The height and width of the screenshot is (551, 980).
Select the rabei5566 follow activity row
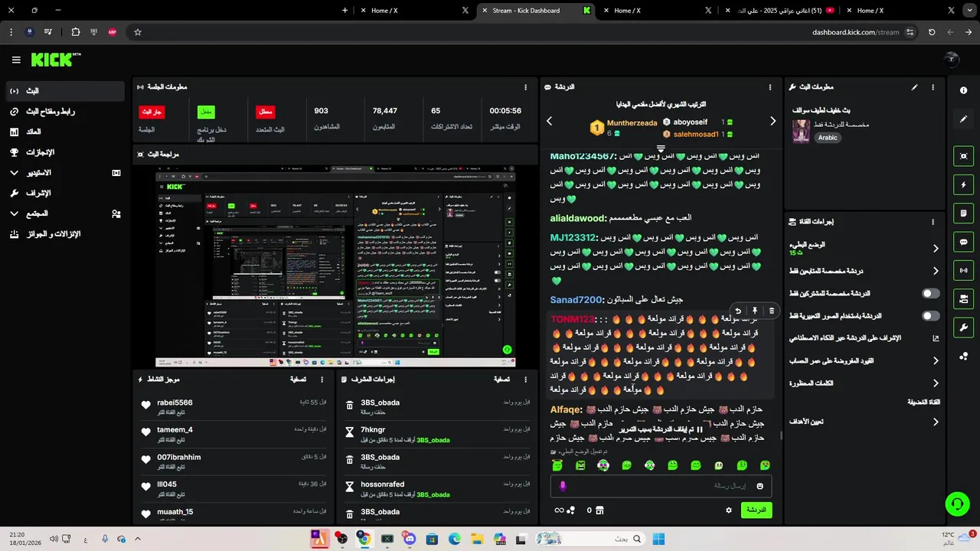click(234, 408)
